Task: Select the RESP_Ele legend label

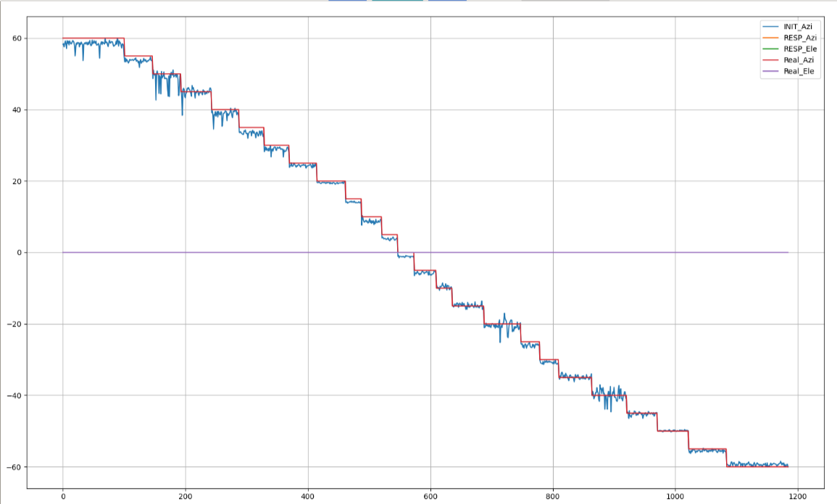Action: (x=799, y=49)
